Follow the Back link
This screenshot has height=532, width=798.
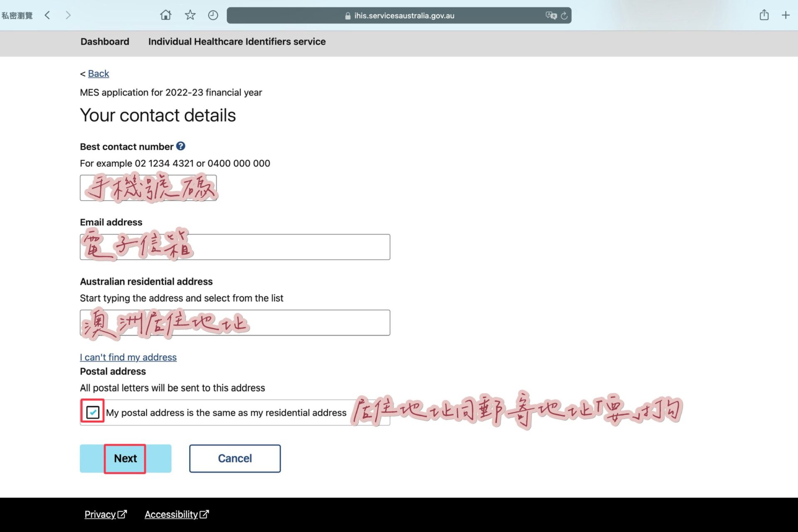tap(98, 74)
